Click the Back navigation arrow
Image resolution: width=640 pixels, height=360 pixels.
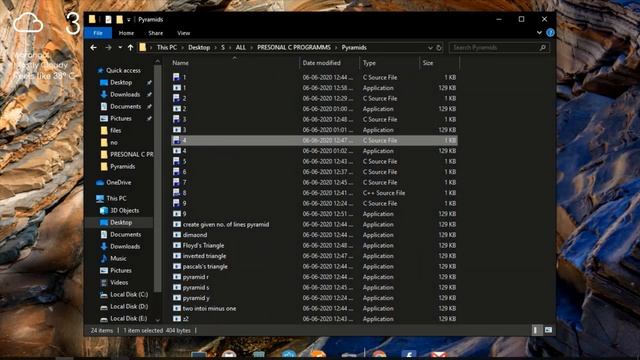coord(93,48)
